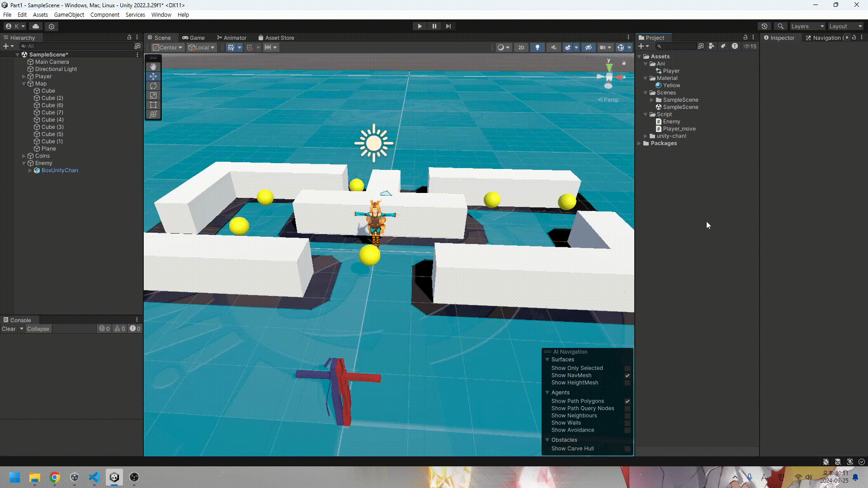Screen dimensions: 868x488
Task: Select the Rotate tool
Action: pos(153,86)
